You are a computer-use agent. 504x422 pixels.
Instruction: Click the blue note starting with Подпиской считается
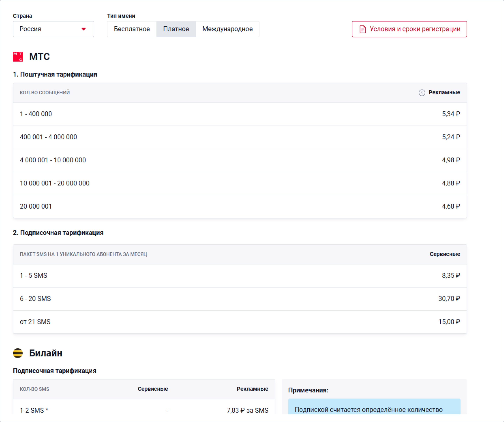pos(374,407)
